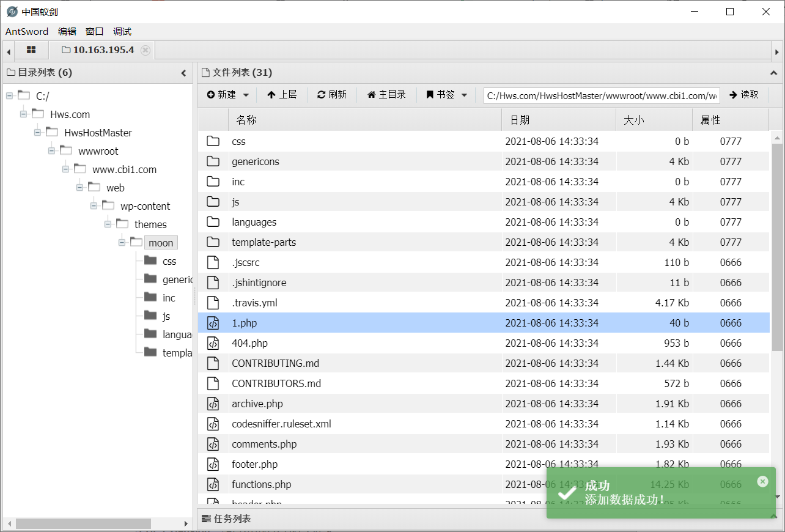
Task: Click the comments.php code file icon
Action: (213, 444)
